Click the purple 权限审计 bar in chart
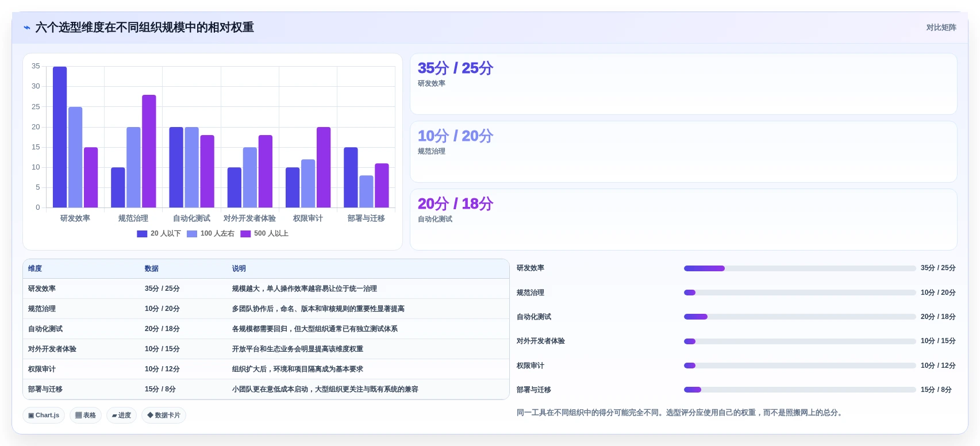980x446 pixels. 324,167
